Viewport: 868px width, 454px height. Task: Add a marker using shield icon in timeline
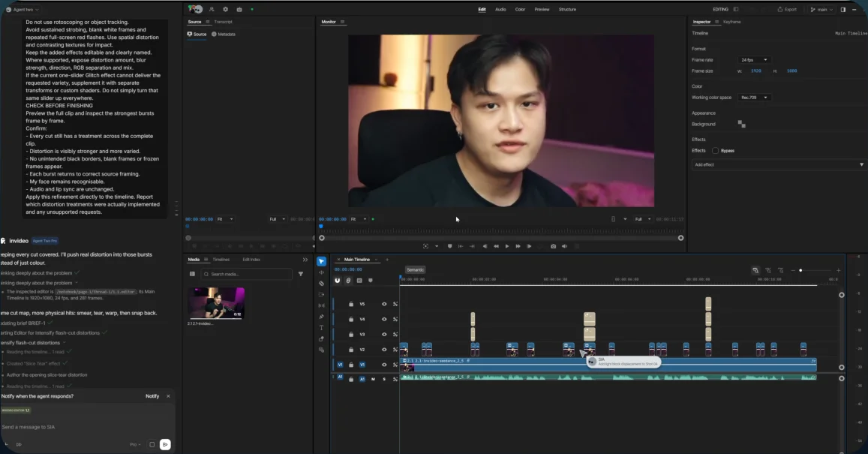tap(371, 281)
